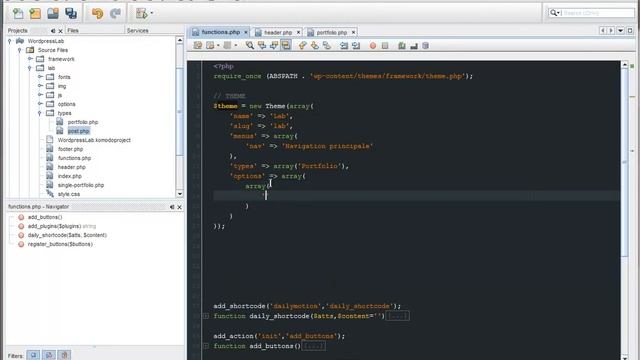Click the Undo toolbar icon
The image size is (640, 360).
coord(98,13)
